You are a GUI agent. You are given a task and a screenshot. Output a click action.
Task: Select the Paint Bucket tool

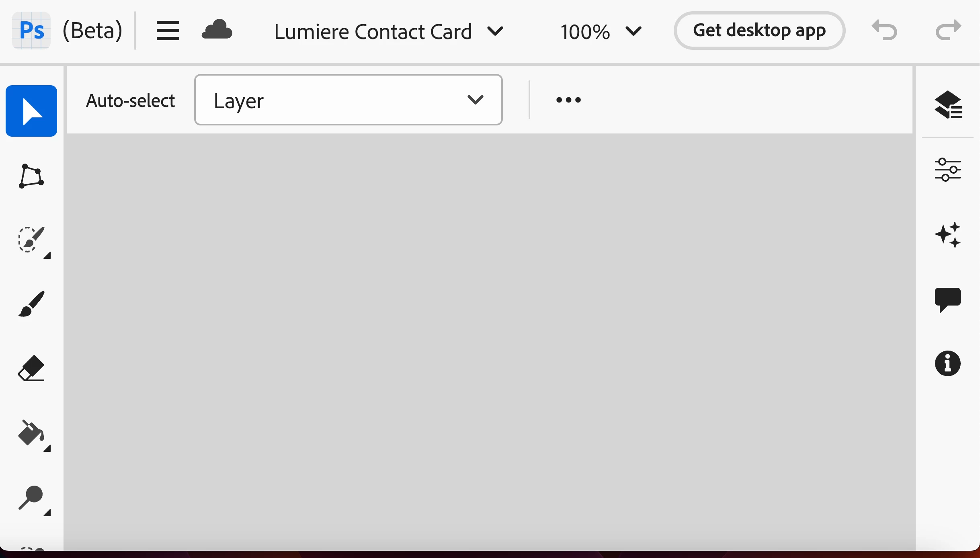click(31, 433)
